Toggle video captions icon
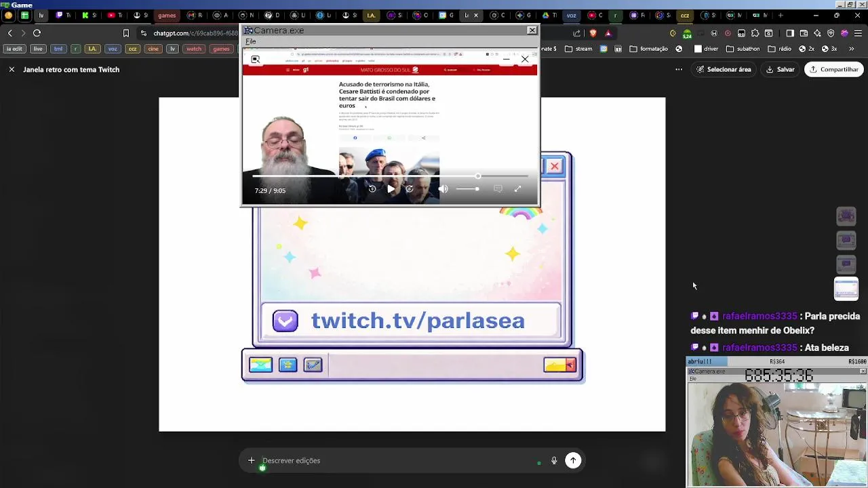868x488 pixels. [498, 189]
